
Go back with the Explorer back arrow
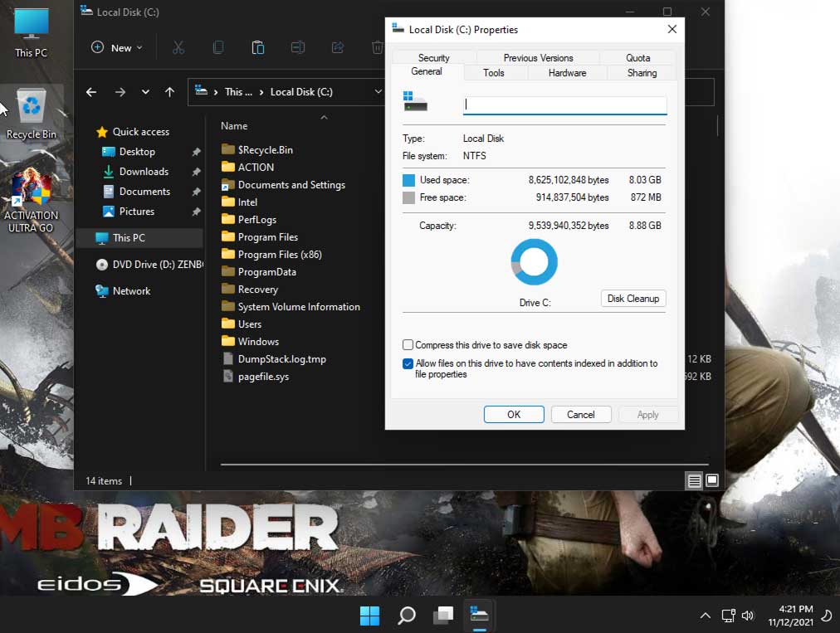pos(91,92)
